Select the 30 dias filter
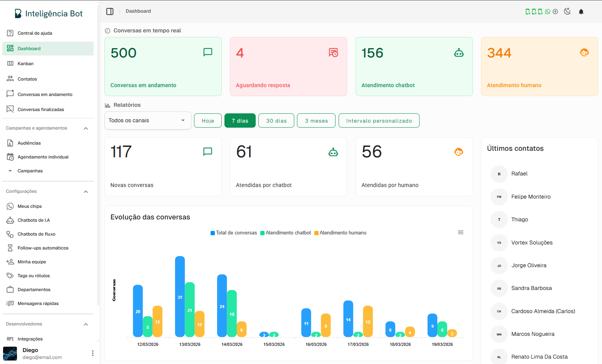 pos(276,121)
